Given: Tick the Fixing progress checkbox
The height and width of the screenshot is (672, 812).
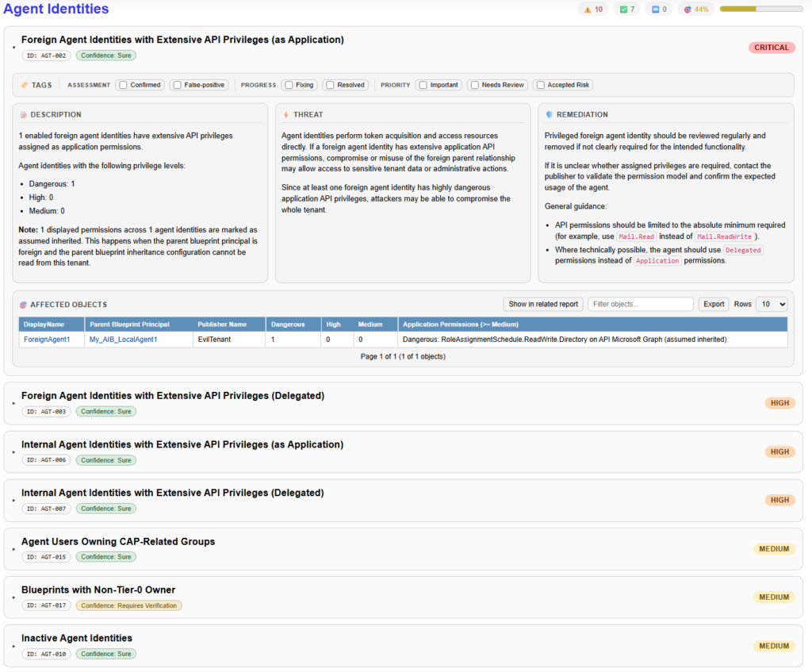Looking at the screenshot, I should point(289,85).
